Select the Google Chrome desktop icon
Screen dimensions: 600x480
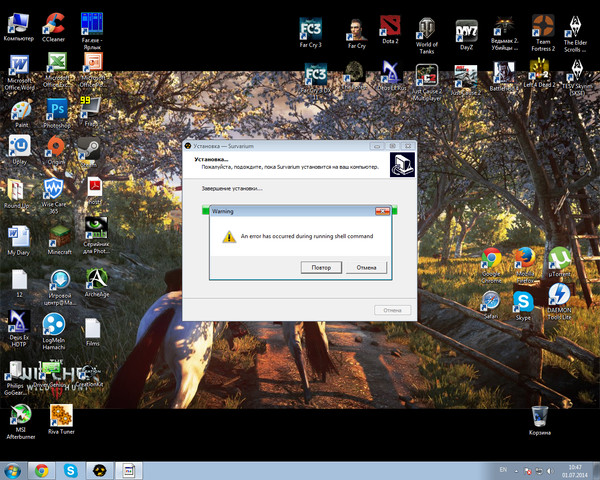[x=491, y=266]
